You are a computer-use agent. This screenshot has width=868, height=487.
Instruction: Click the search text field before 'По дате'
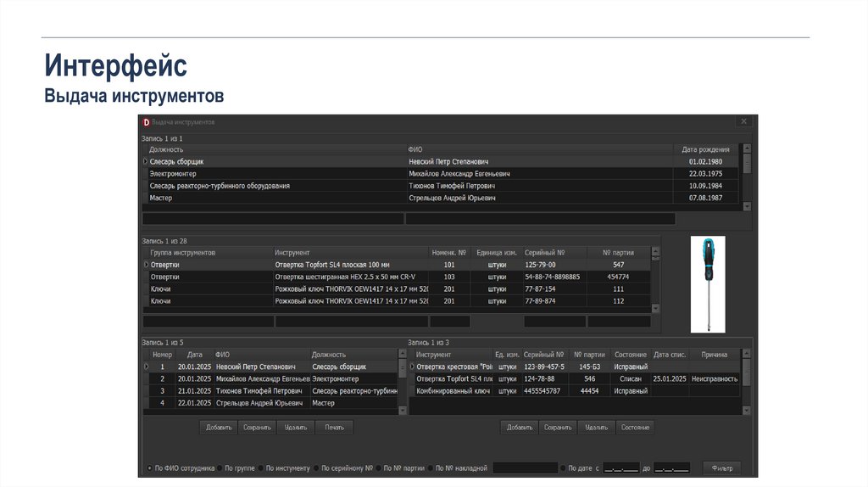click(x=525, y=467)
